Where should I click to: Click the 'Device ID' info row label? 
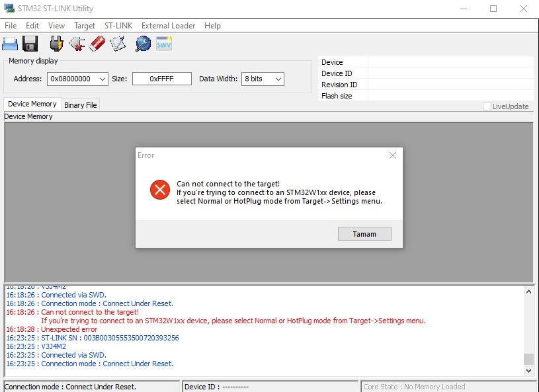coord(337,73)
